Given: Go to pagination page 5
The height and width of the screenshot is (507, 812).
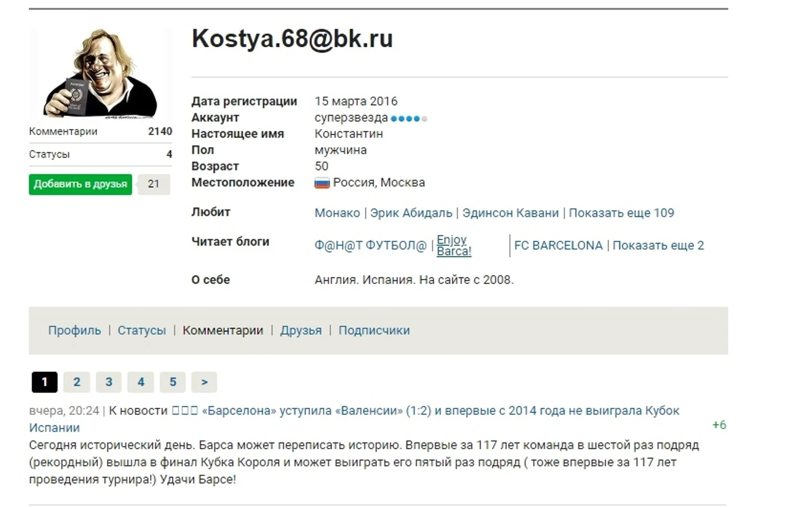Looking at the screenshot, I should coord(173,382).
